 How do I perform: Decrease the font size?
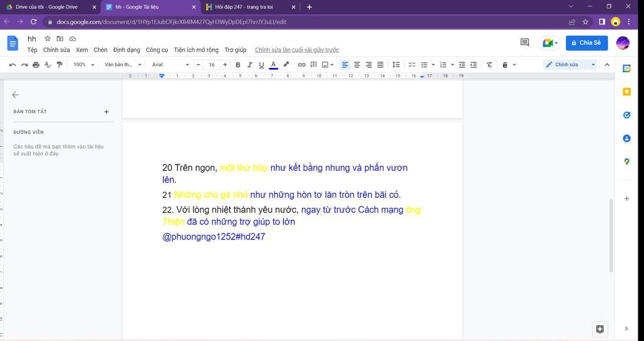click(199, 65)
